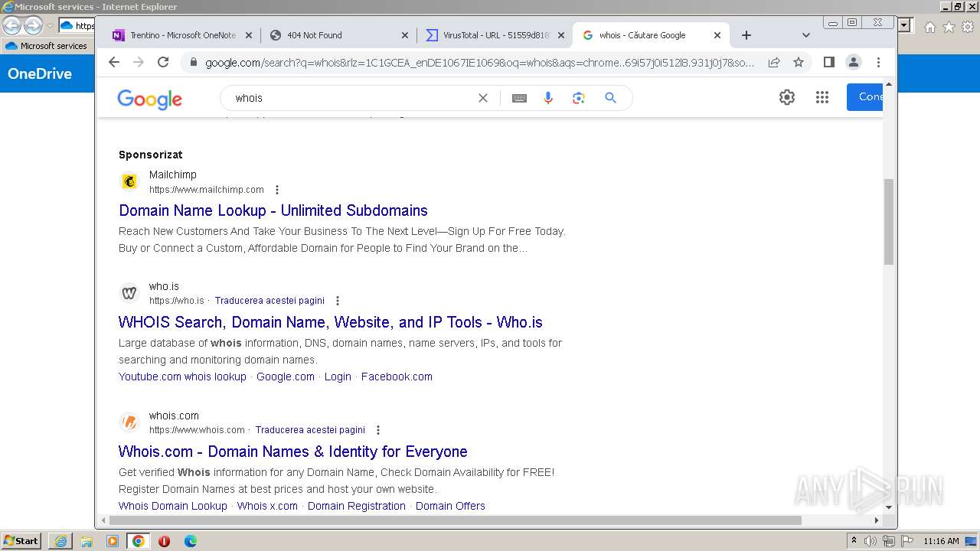Go to Google logo homepage
The width and height of the screenshot is (980, 551).
point(150,99)
